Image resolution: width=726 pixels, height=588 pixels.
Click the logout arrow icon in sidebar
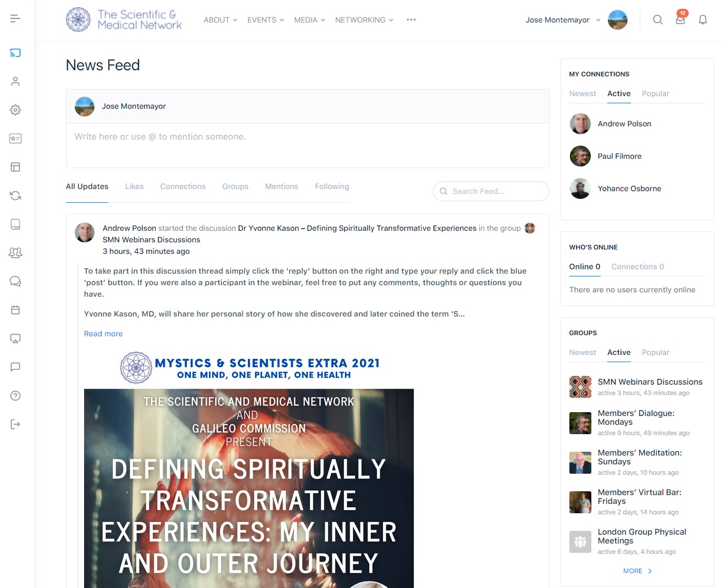[15, 424]
